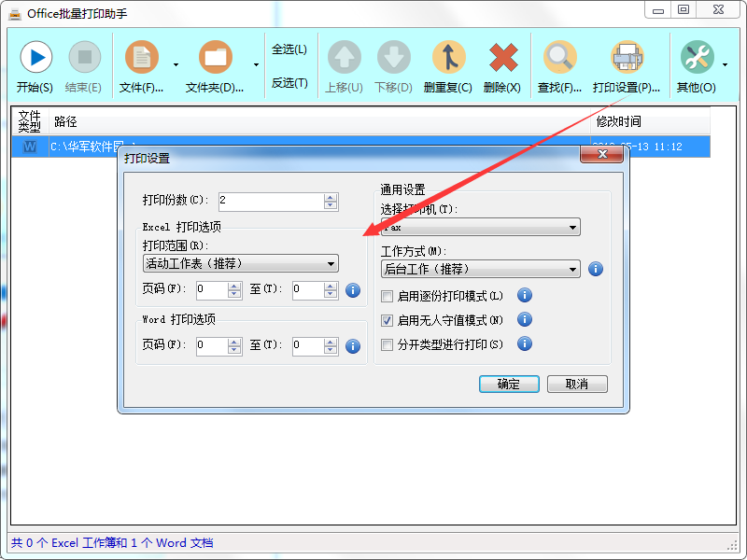Enable 启用逐份打印模式(L) checkbox

[388, 295]
